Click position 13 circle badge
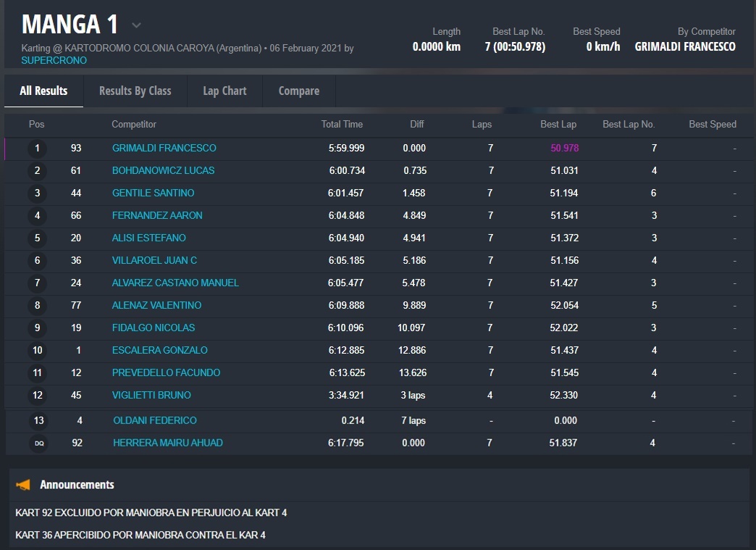Screen dimensions: 756x550 click(38, 420)
